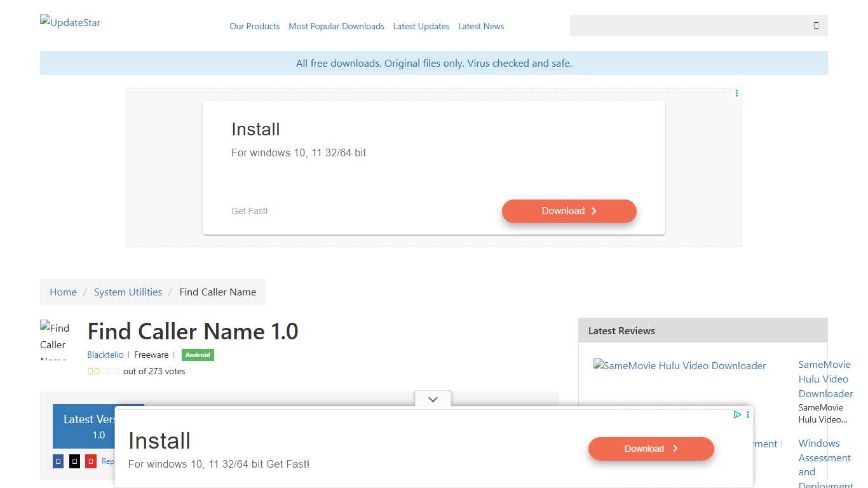Click the UpdateStar logo image
The image size is (868, 488).
click(x=70, y=23)
